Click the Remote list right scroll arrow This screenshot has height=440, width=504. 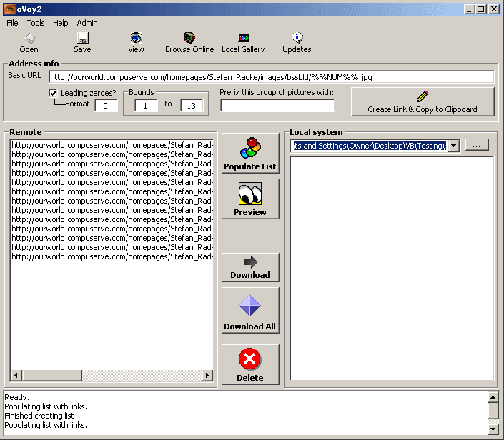207,376
